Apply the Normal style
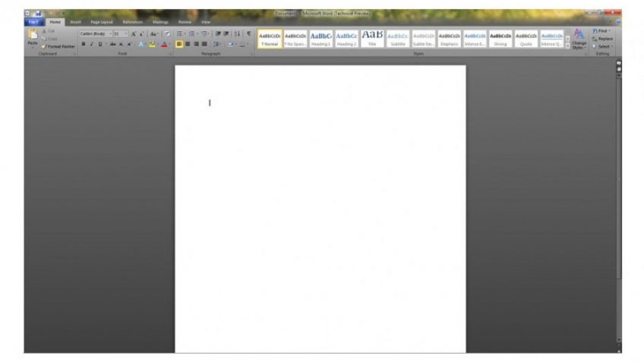This screenshot has height=362, width=644. tap(270, 39)
